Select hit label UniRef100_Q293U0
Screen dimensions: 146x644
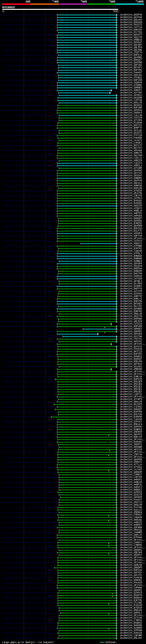point(131,294)
